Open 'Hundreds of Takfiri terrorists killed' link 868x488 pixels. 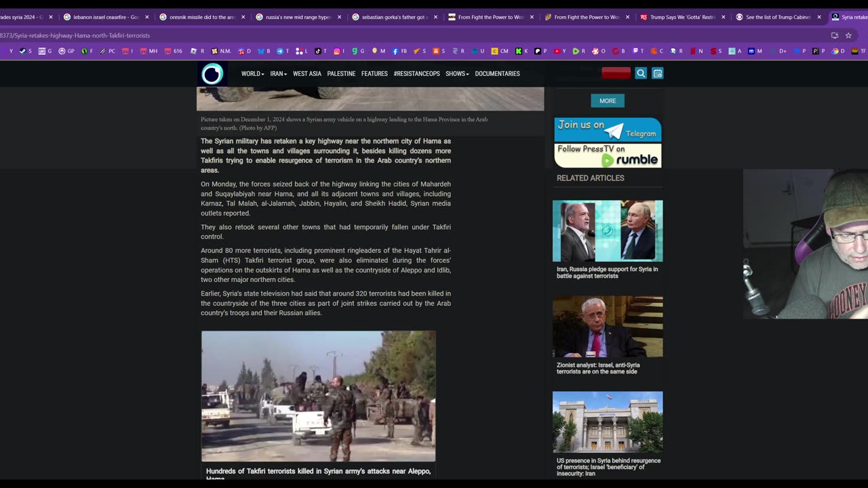pyautogui.click(x=318, y=474)
